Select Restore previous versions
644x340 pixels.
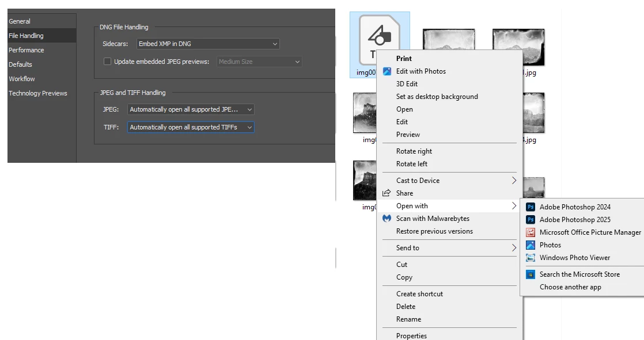450,231
